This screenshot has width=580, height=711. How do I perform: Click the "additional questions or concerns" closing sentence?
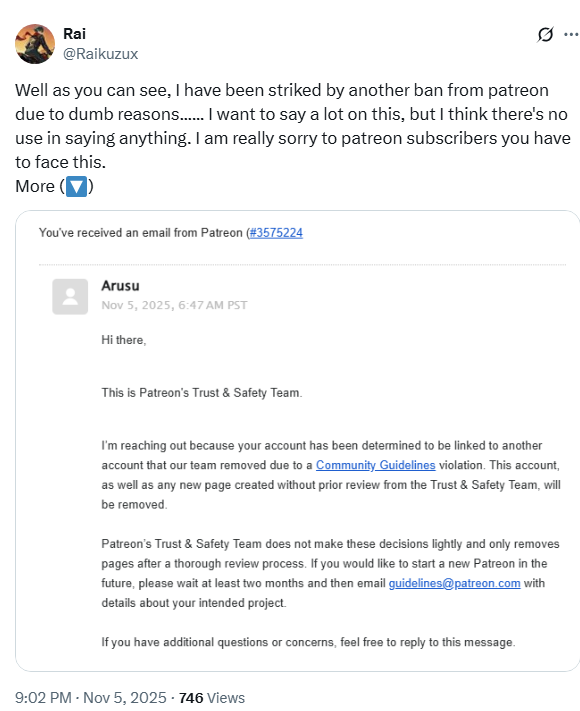pos(308,642)
